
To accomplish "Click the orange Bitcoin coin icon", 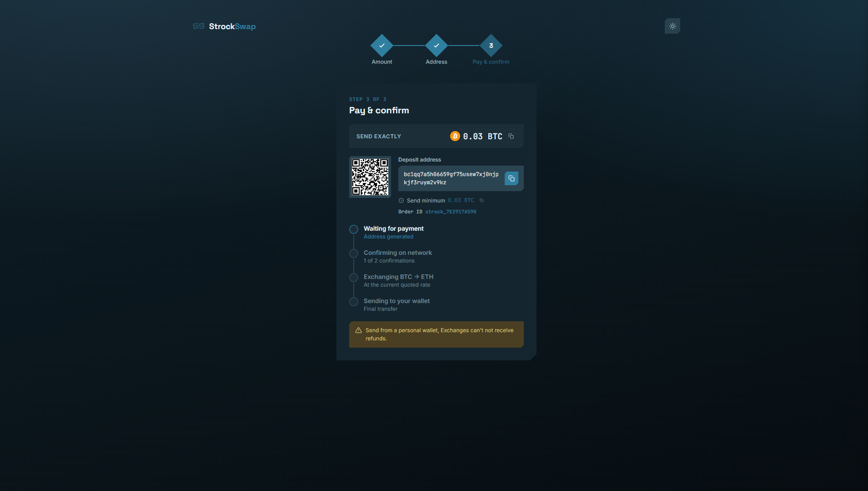I will [x=455, y=136].
